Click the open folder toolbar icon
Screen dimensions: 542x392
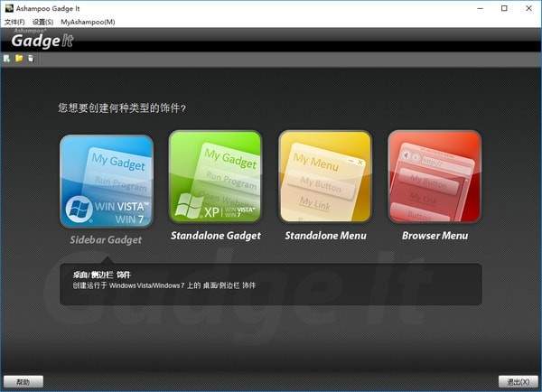(19, 59)
